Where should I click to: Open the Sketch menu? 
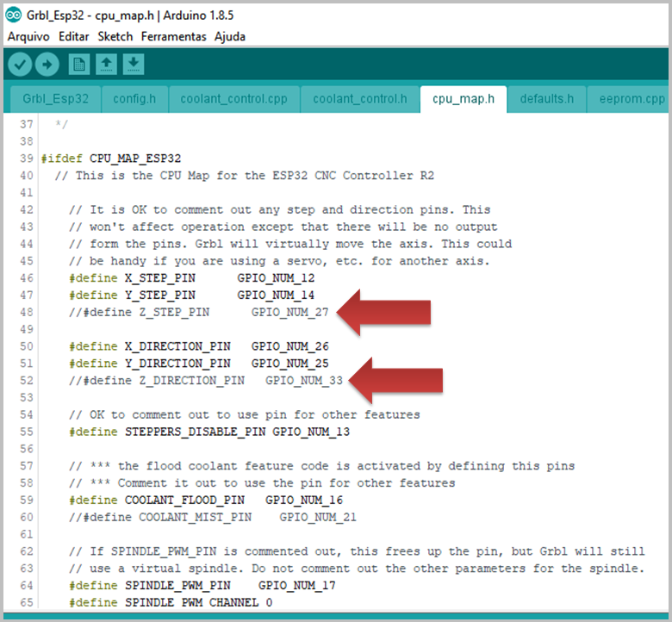pyautogui.click(x=115, y=37)
